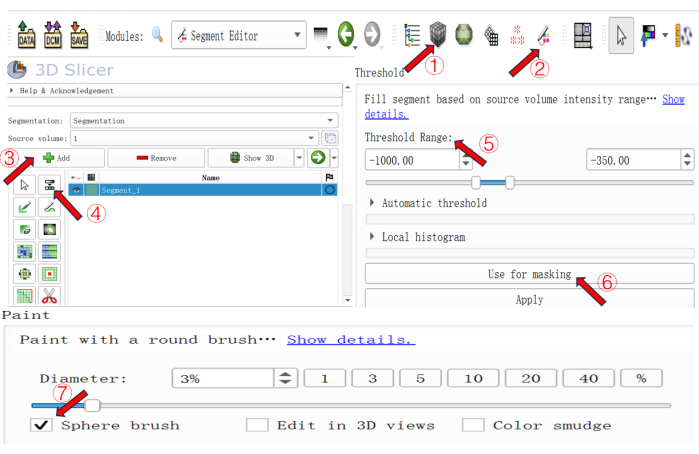The image size is (699, 454).
Task: Open the Segment Editor pencil toolbar icon
Action: pyautogui.click(x=543, y=35)
